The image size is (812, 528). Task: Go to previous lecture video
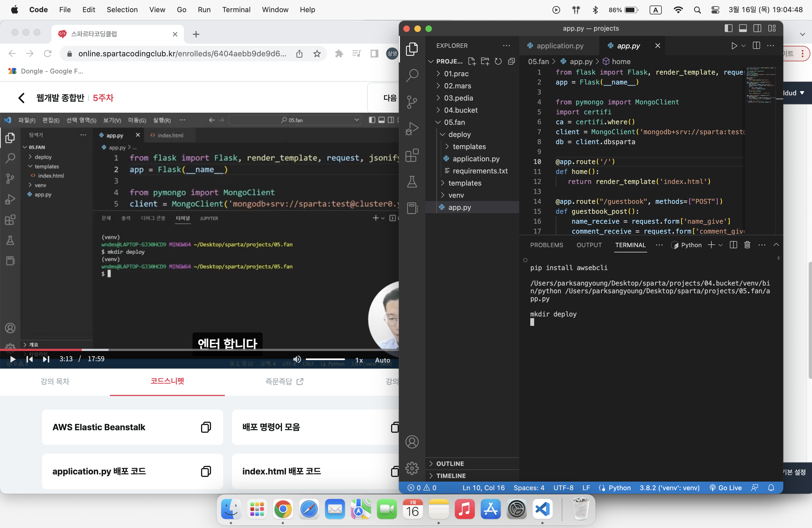[x=30, y=359]
